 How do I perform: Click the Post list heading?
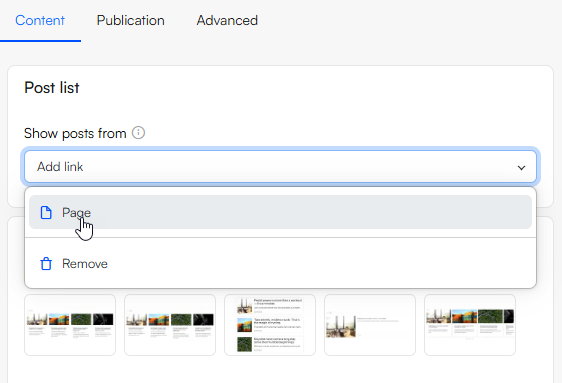point(52,88)
